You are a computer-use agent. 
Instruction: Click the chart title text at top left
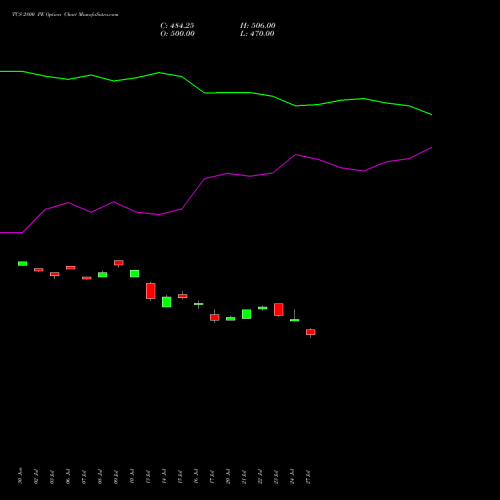pyautogui.click(x=65, y=15)
